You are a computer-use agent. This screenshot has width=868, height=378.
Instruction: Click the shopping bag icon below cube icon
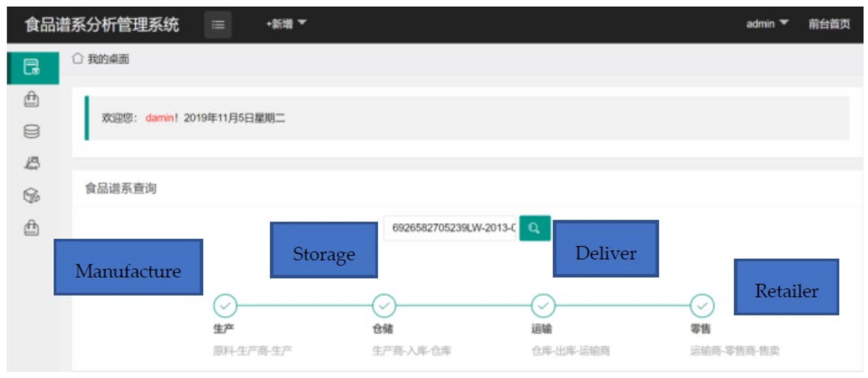(x=32, y=228)
